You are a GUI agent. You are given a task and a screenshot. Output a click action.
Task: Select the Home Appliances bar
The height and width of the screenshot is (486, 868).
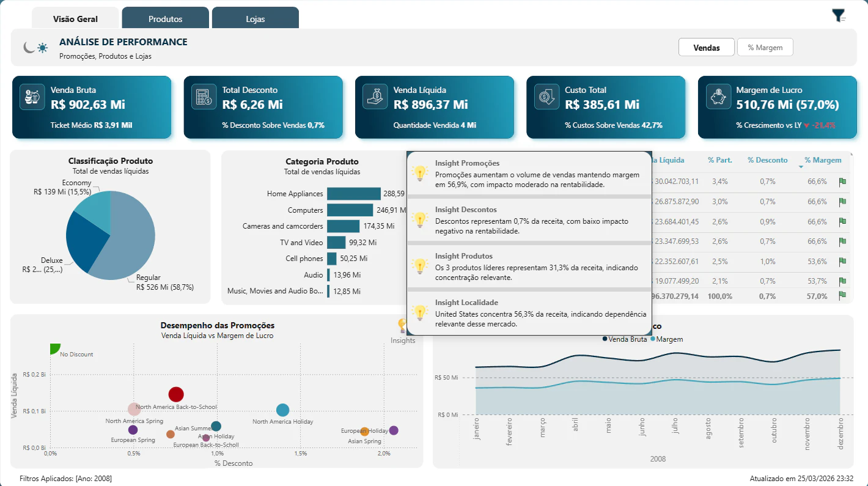(353, 194)
